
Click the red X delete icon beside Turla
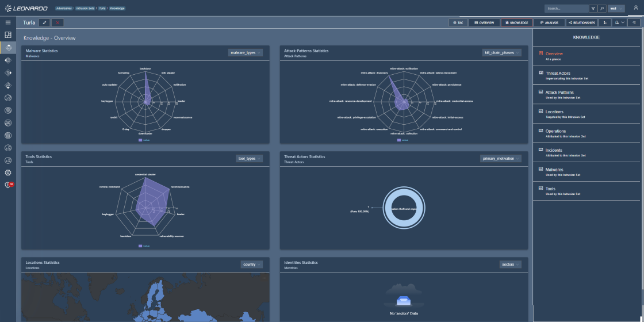57,22
